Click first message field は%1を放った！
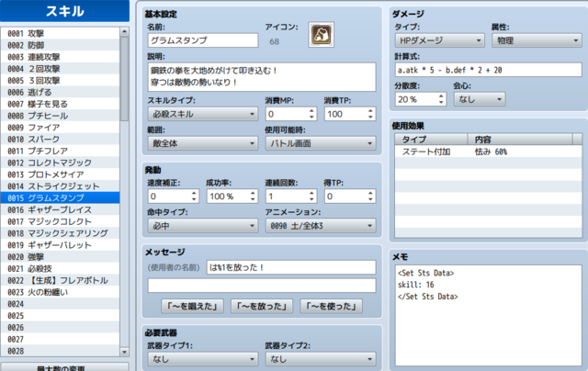 point(291,267)
